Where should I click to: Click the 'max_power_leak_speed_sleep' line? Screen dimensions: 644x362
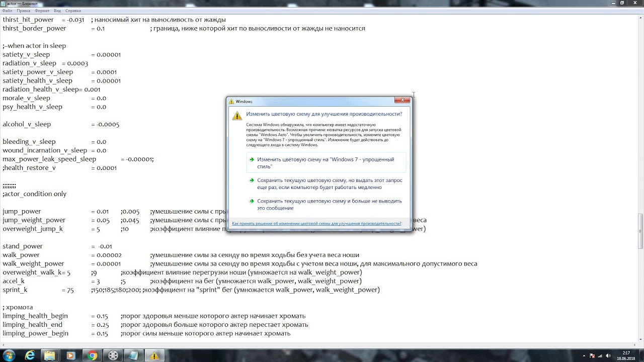point(78,159)
